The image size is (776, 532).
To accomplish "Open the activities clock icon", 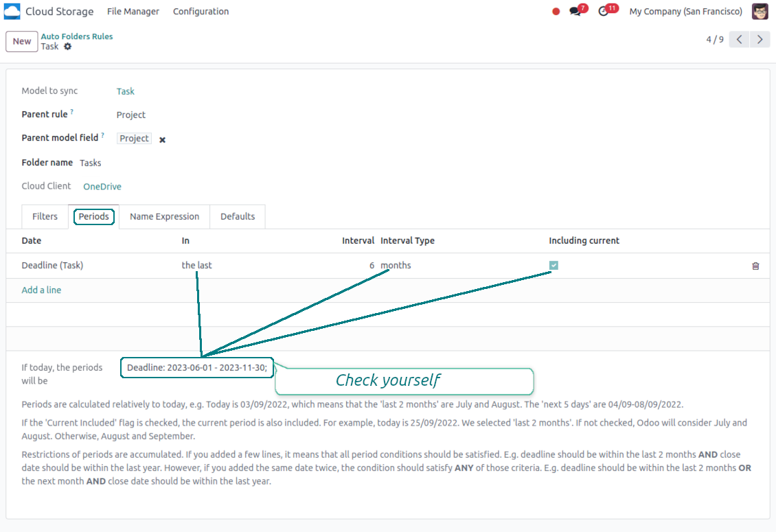I will [x=604, y=12].
